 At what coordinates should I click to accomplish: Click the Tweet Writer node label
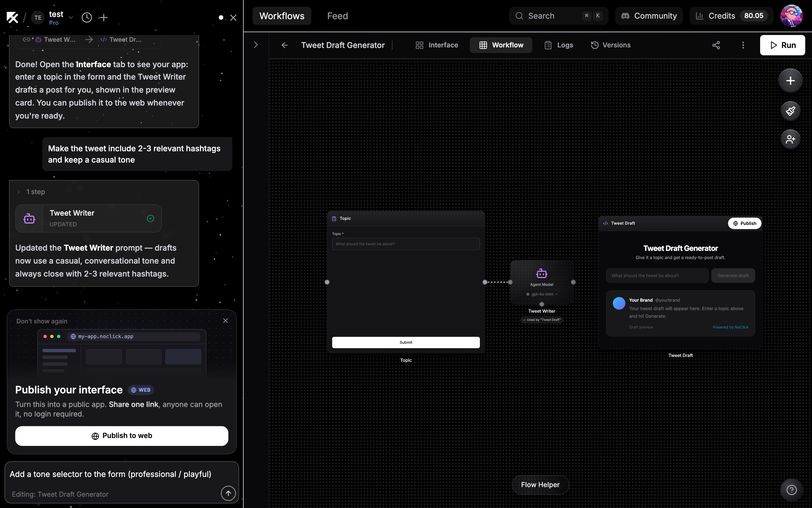coord(542,311)
